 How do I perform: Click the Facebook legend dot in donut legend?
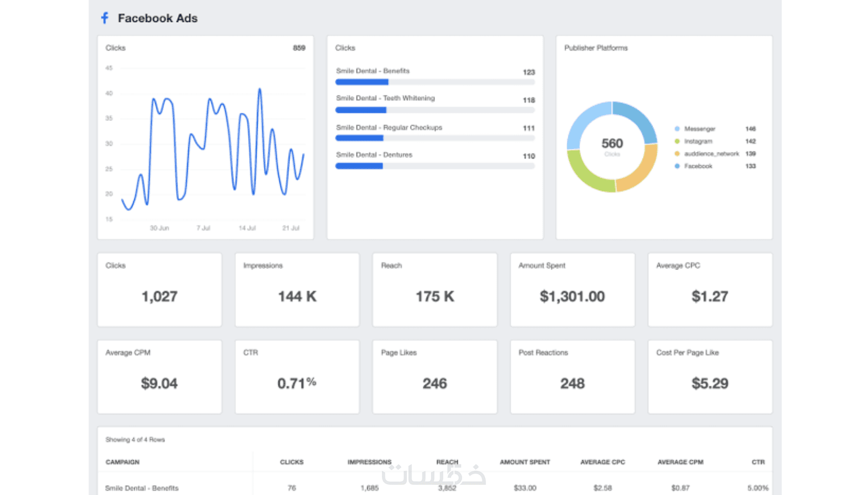point(677,166)
